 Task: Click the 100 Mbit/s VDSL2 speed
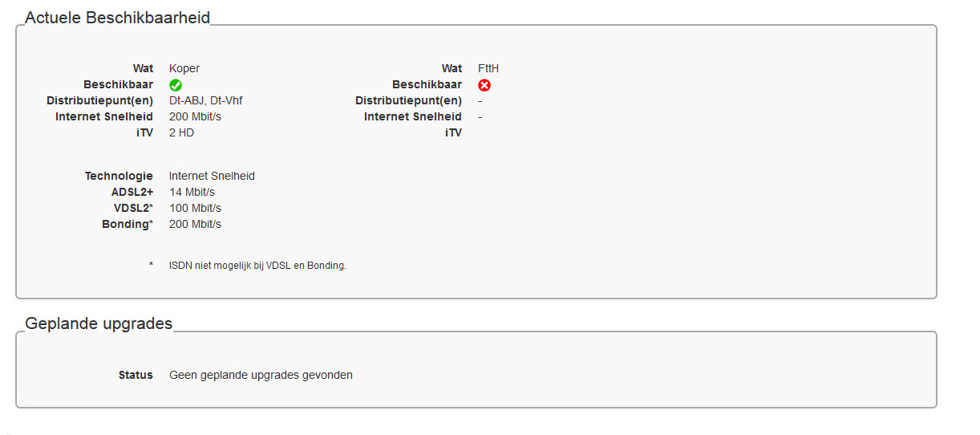pyautogui.click(x=196, y=208)
